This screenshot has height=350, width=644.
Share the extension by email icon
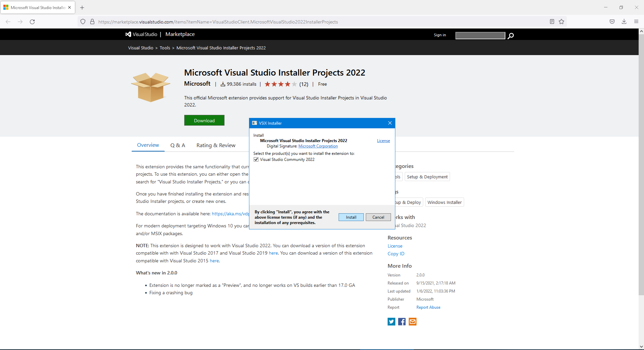click(413, 322)
